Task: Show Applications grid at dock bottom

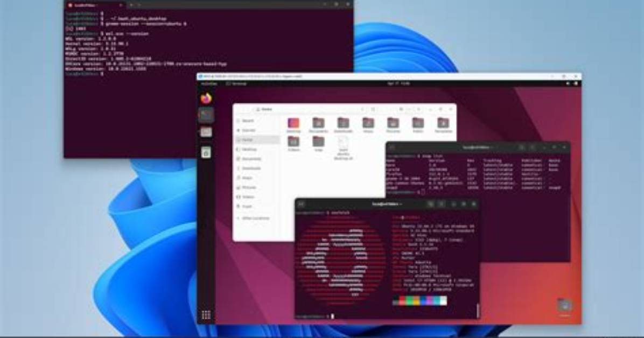Action: pyautogui.click(x=206, y=315)
